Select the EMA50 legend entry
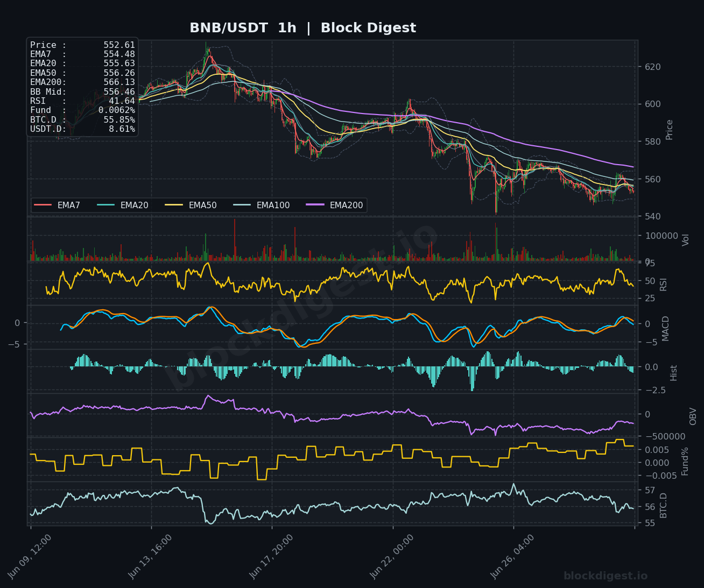The image size is (704, 588). pyautogui.click(x=191, y=205)
